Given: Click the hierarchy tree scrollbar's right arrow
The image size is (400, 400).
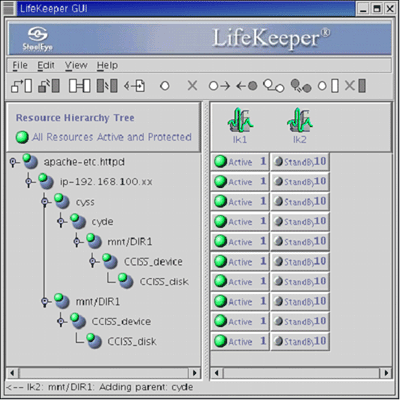Looking at the screenshot, I should pos(194,373).
